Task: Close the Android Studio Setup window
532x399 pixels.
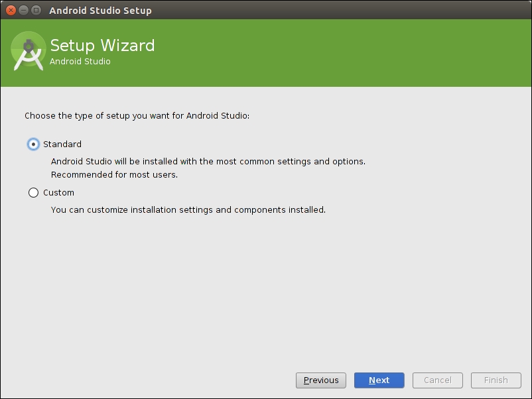Action: [x=11, y=10]
